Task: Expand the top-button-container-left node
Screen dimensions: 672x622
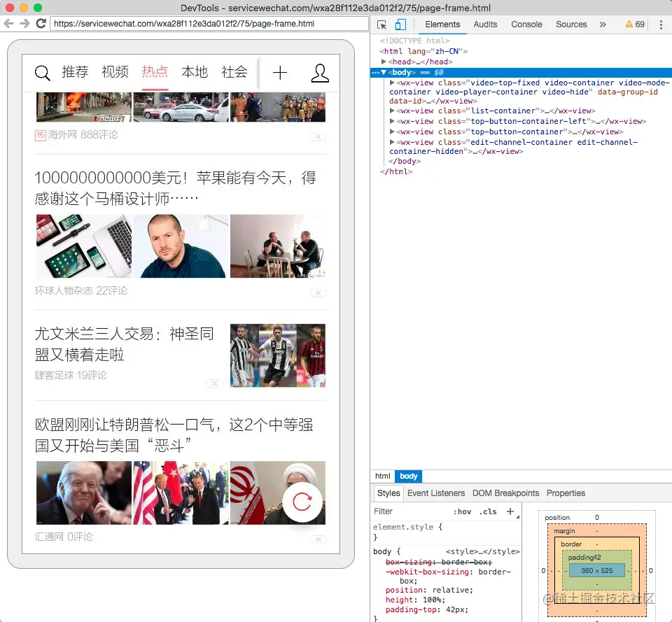Action: [x=393, y=121]
